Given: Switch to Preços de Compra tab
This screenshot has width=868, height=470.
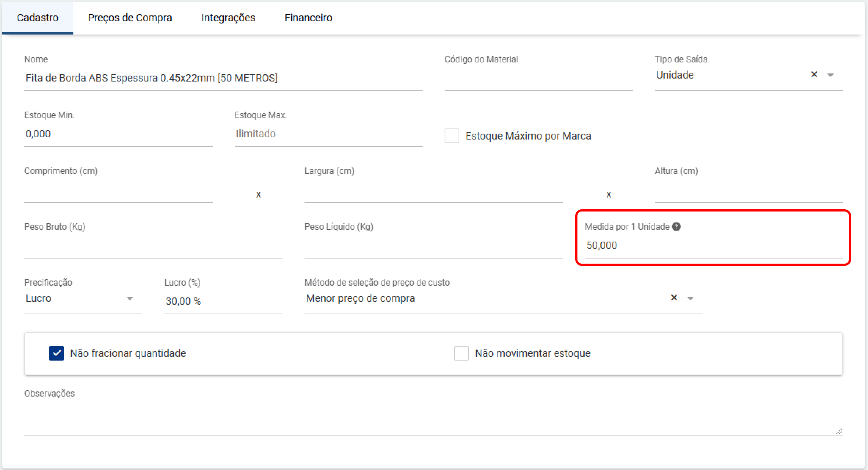Looking at the screenshot, I should [130, 18].
